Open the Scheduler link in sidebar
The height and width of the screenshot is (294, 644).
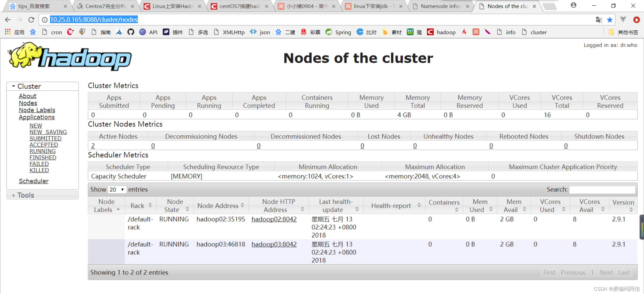(x=34, y=181)
